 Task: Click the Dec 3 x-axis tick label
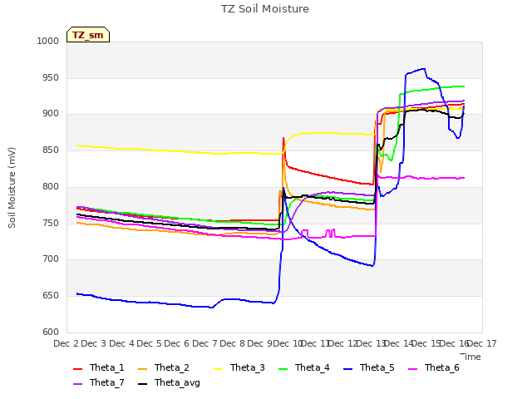94,343
